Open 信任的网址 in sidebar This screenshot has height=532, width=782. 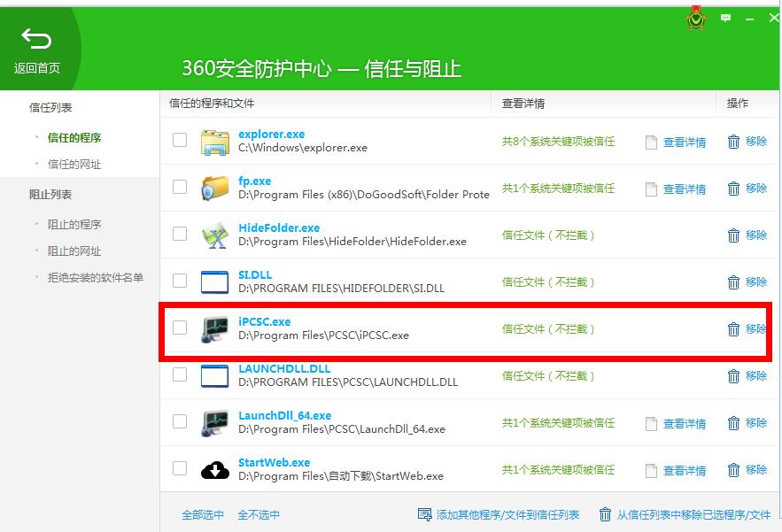[x=74, y=164]
